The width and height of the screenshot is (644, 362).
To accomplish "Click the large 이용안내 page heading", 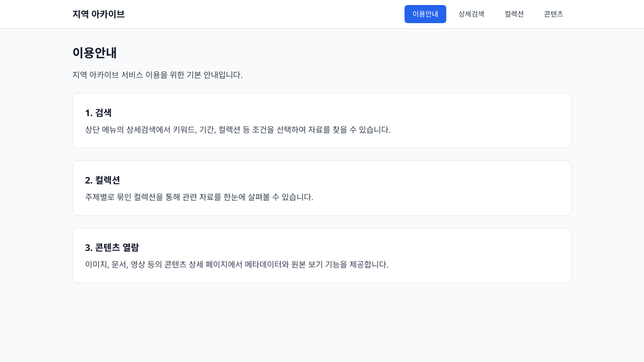I will tap(95, 53).
